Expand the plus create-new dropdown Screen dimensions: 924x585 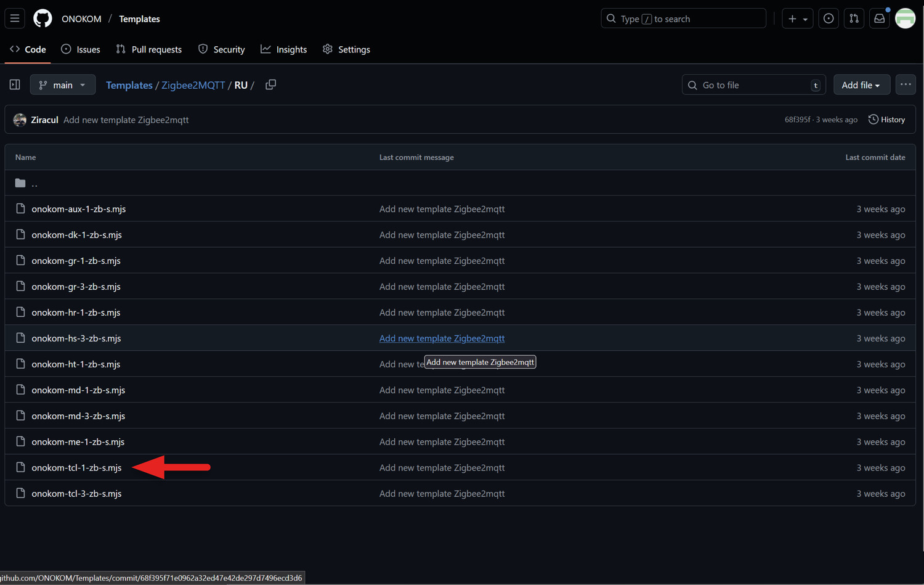click(x=797, y=18)
